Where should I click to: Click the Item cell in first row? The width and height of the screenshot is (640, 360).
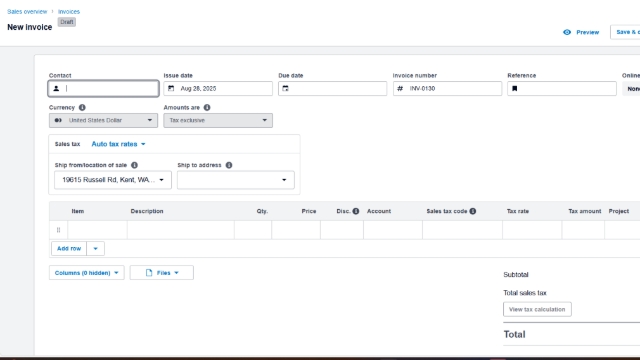pos(98,230)
